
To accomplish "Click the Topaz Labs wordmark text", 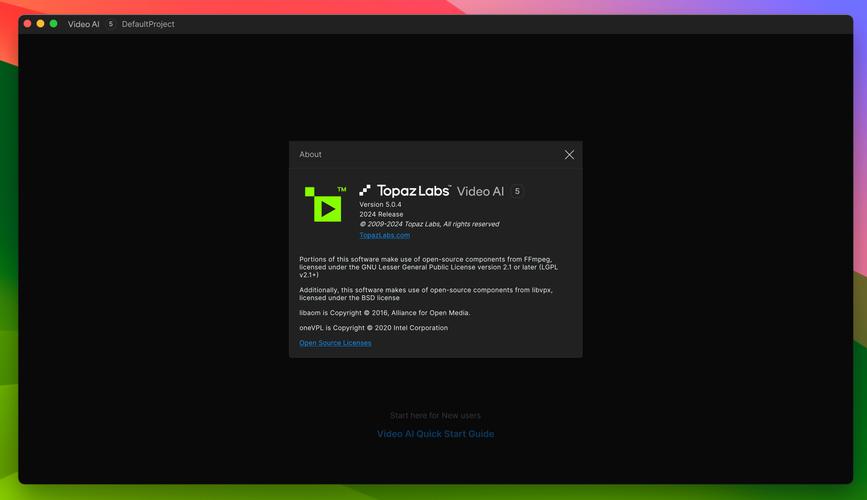I will pos(414,191).
